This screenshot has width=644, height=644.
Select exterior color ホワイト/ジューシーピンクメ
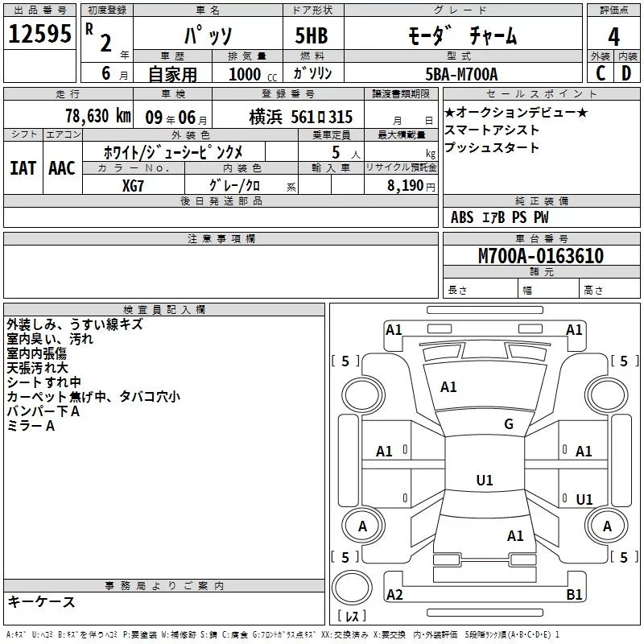(173, 152)
